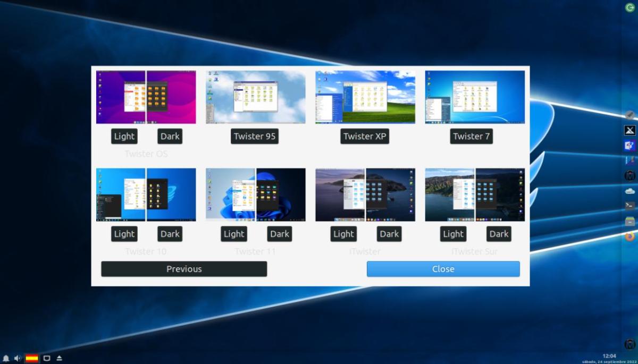Go back with the Previous button

pyautogui.click(x=184, y=269)
